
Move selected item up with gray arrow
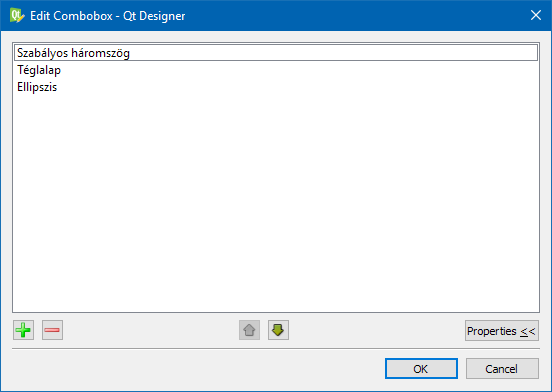pyautogui.click(x=249, y=330)
